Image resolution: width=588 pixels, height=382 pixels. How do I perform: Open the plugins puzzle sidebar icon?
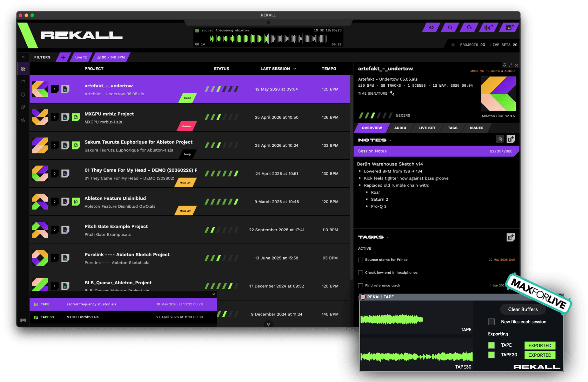pos(23,108)
